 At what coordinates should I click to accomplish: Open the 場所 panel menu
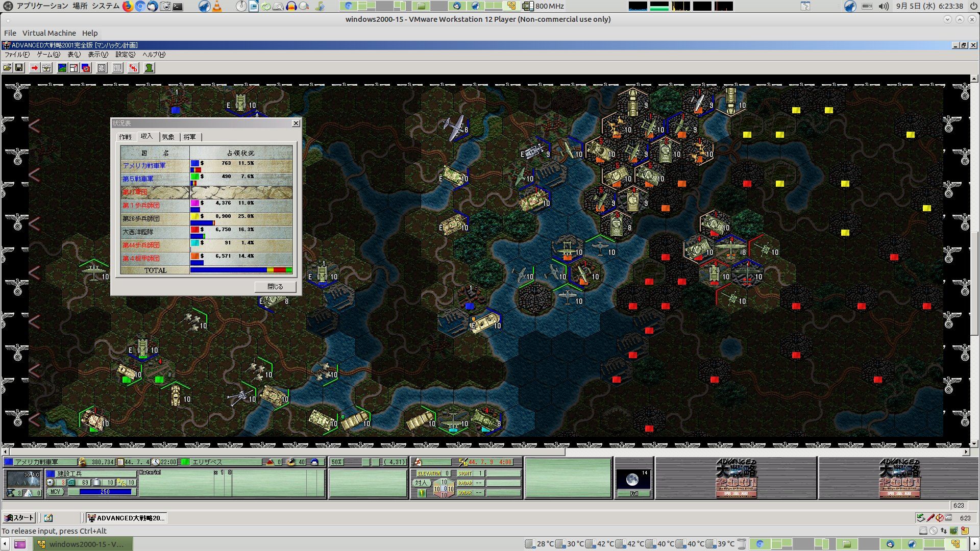[80, 6]
